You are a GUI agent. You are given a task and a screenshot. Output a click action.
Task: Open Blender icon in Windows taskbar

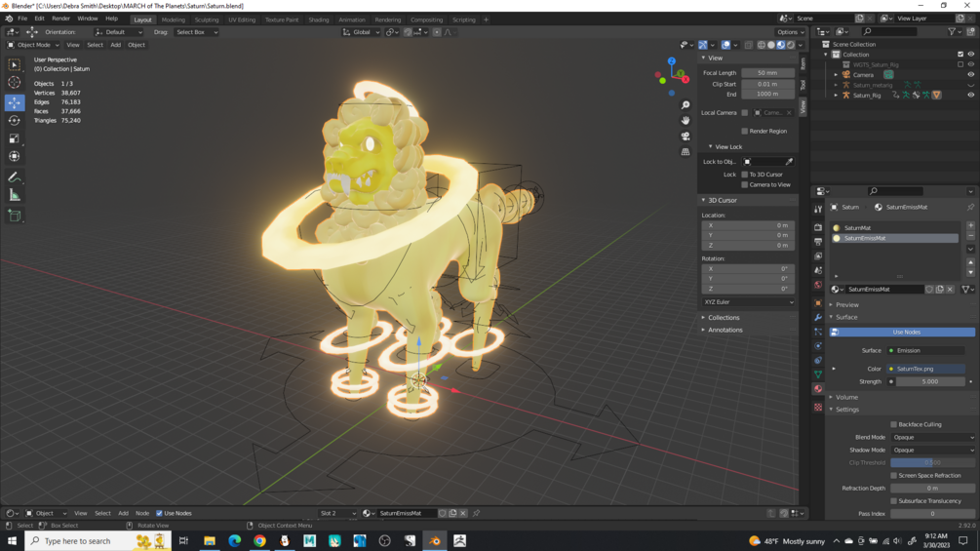[x=434, y=541]
